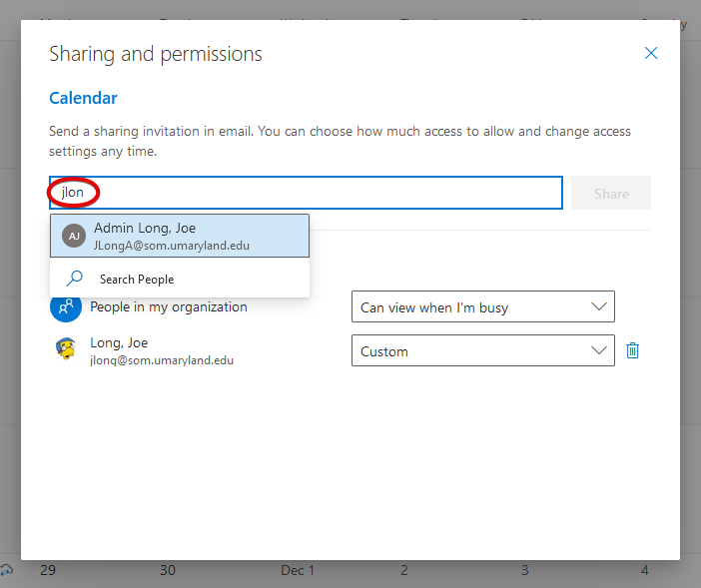Select date 30 in the background calendar
The height and width of the screenshot is (588, 701).
coord(167,570)
